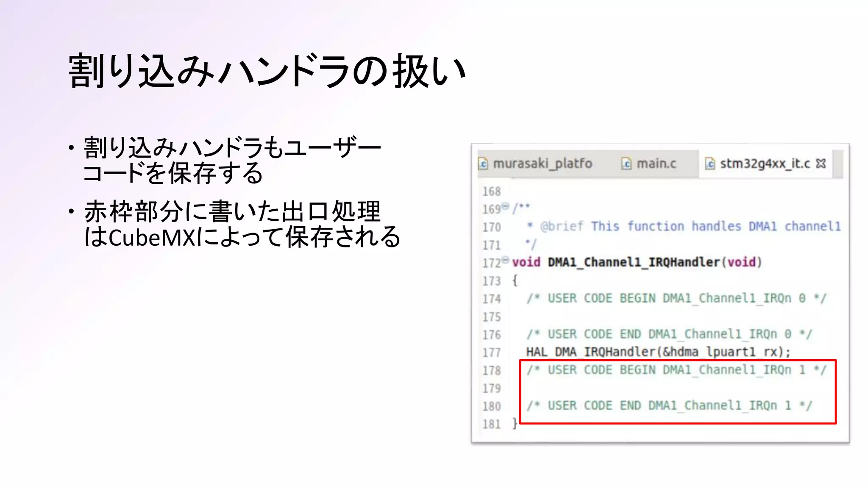Screen dimensions: 868x488
Task: Click line number 179 in the gutter
Action: (x=492, y=388)
